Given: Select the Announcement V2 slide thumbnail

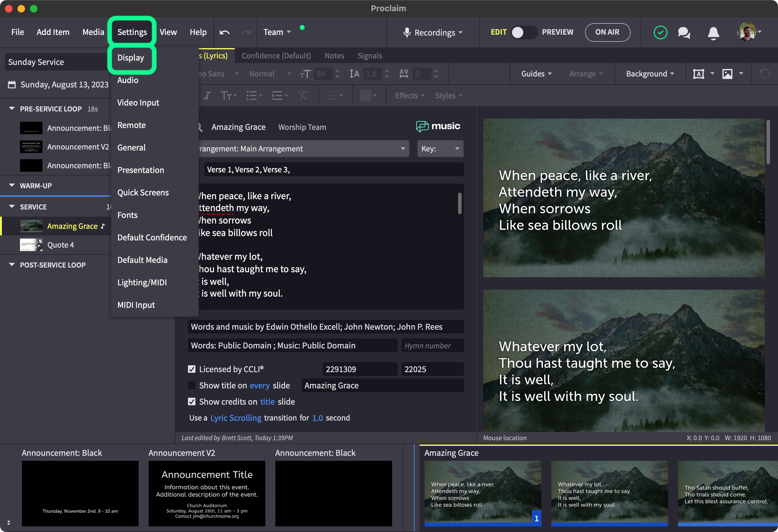Looking at the screenshot, I should (x=207, y=493).
